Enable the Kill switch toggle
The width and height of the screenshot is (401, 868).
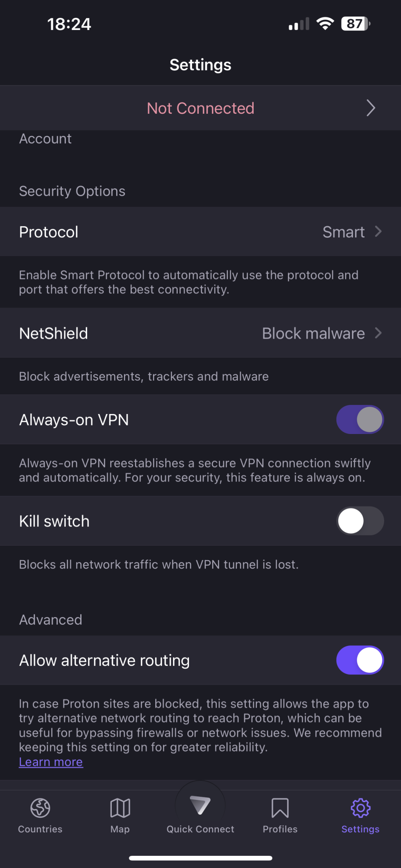tap(360, 521)
